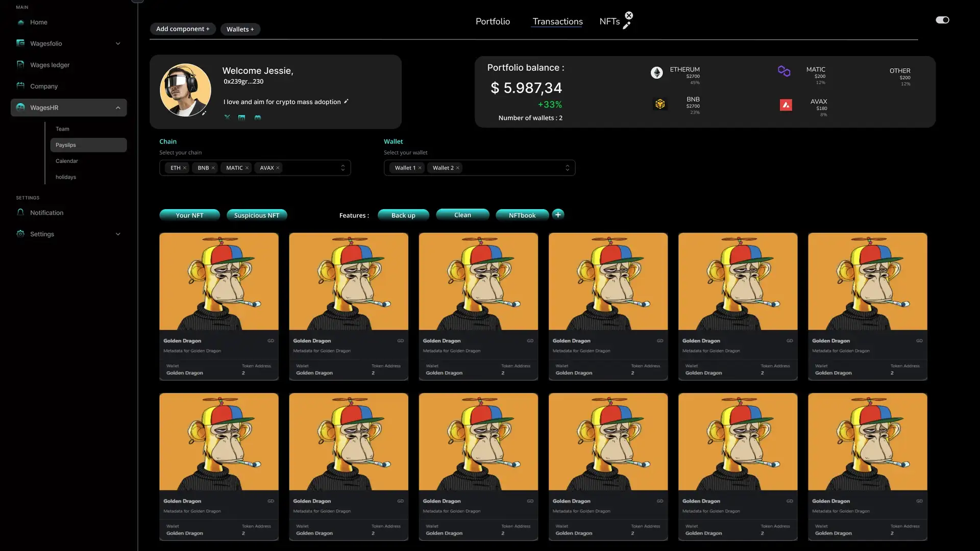This screenshot has width=980, height=551.
Task: Remove the Wallet 2 tag
Action: click(458, 168)
